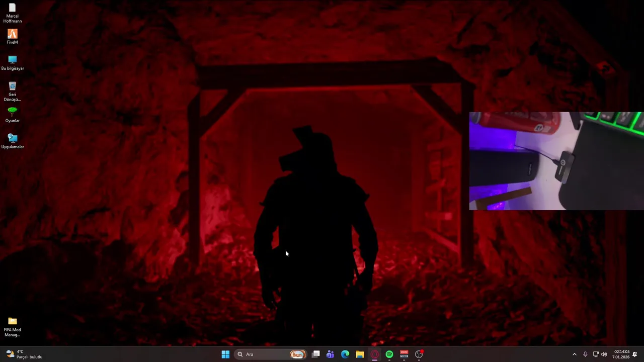Open the Oyunlar desktop shortcut

tap(12, 115)
